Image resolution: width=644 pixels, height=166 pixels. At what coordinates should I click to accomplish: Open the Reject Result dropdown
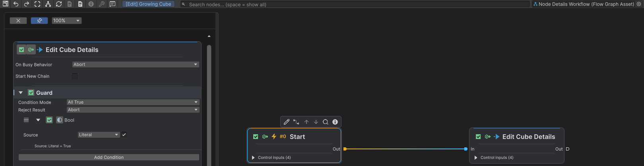pyautogui.click(x=133, y=110)
